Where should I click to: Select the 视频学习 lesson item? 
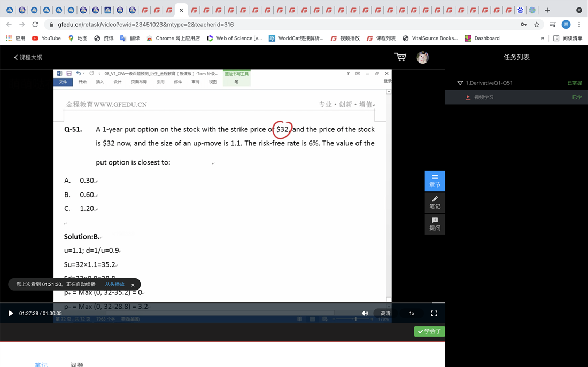click(516, 97)
